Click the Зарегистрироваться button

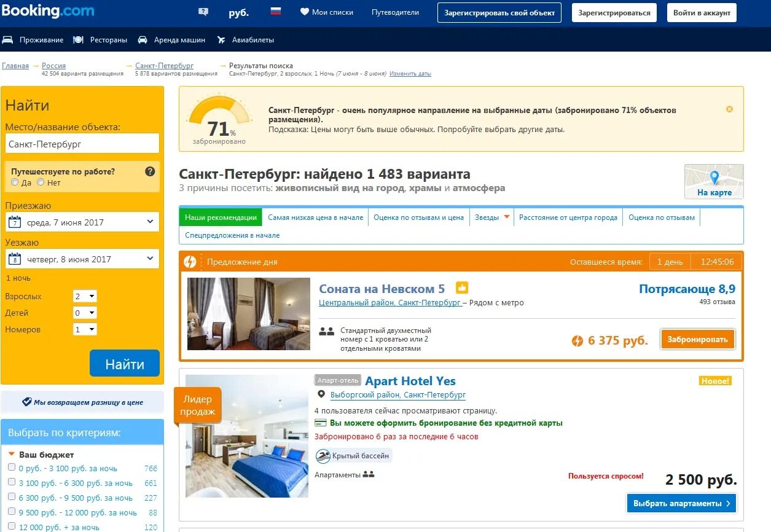[614, 12]
